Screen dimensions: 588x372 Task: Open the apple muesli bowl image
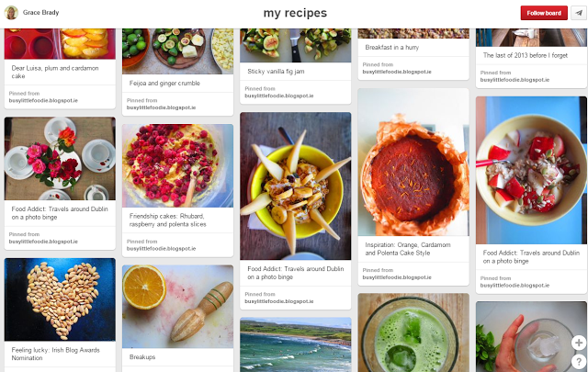(x=531, y=170)
